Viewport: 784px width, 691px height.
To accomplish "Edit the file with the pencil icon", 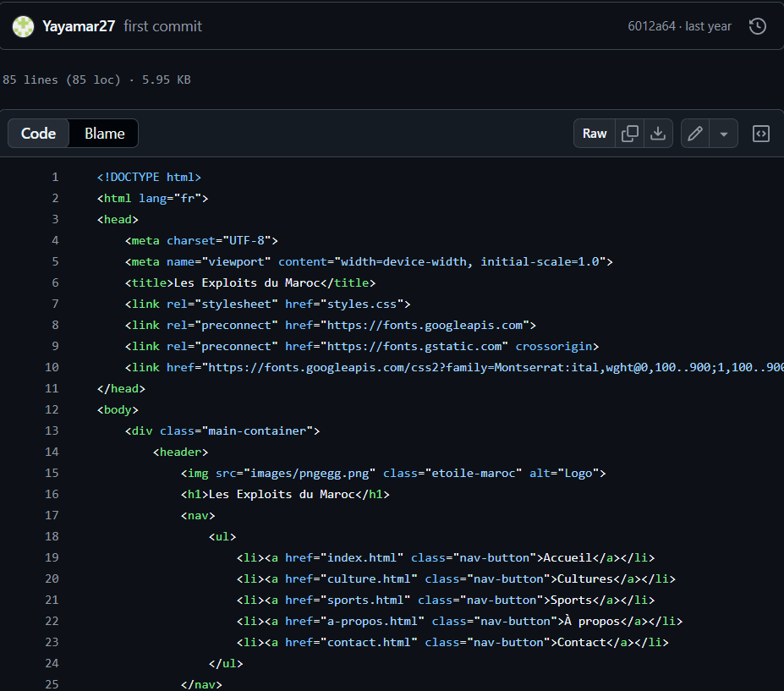I will click(694, 133).
